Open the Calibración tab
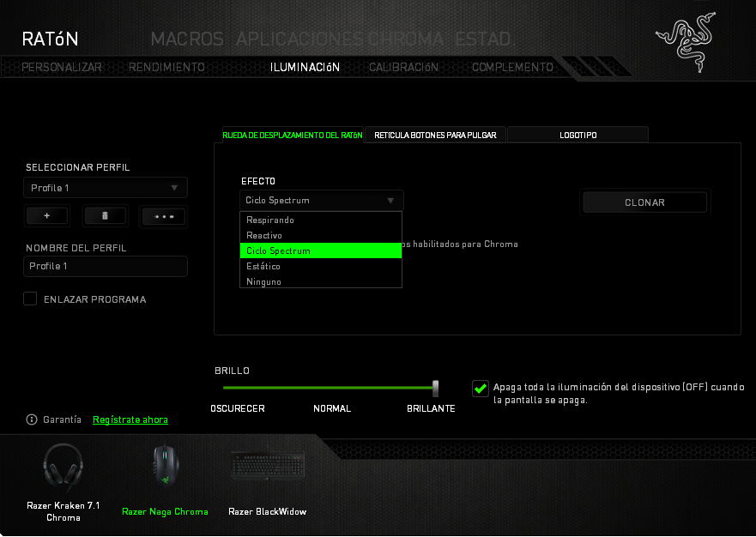 (403, 67)
